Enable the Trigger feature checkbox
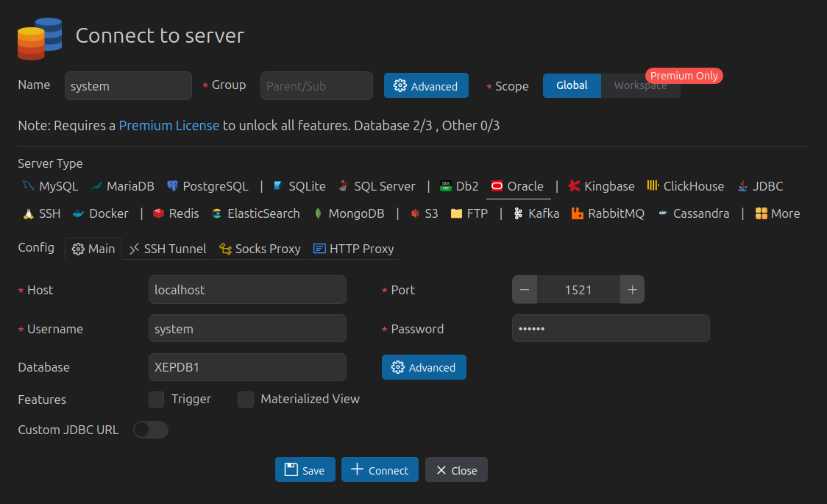The height and width of the screenshot is (504, 827). [156, 400]
